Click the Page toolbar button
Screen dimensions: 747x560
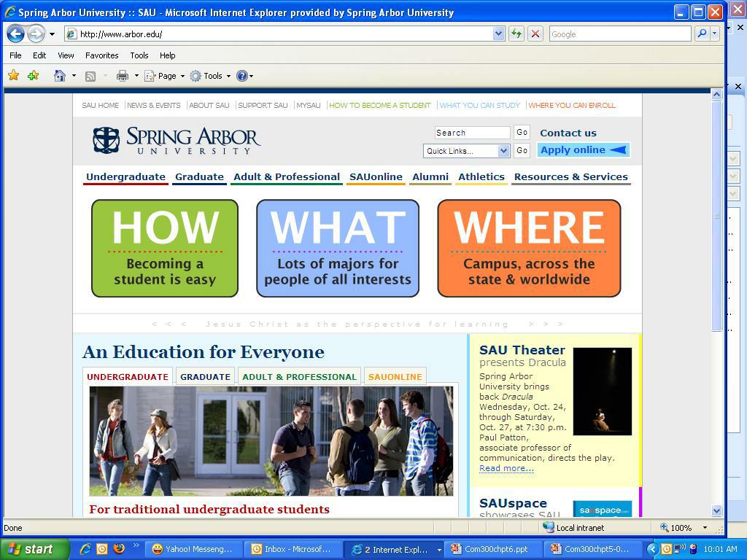coord(164,76)
